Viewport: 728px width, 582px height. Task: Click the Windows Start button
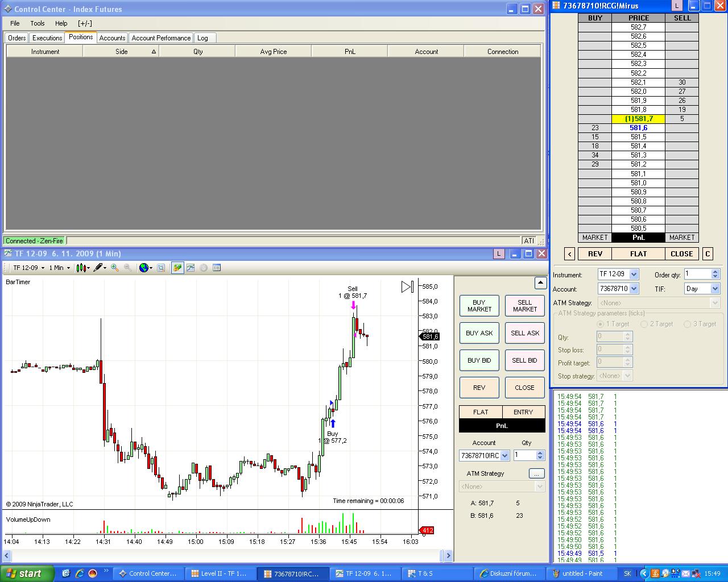click(27, 573)
